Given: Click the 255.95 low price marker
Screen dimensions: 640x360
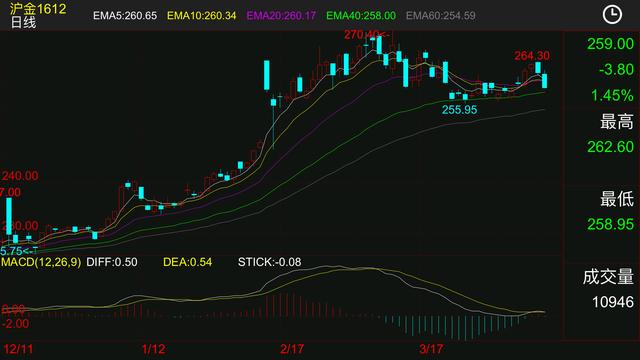Looking at the screenshot, I should [459, 110].
